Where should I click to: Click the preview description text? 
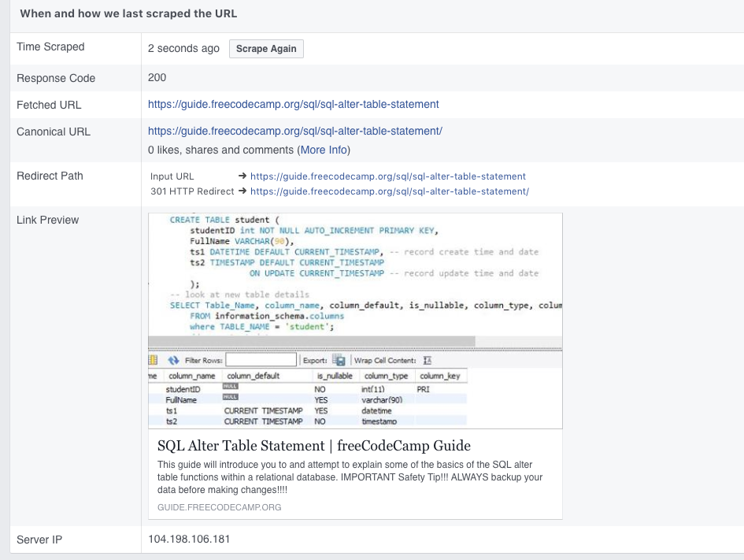click(x=350, y=477)
